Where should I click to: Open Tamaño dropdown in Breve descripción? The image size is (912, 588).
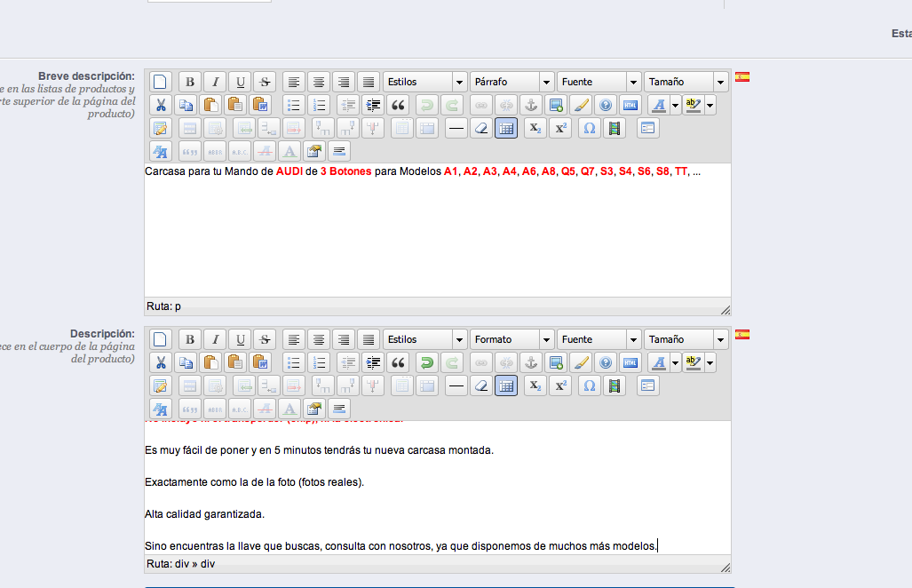click(x=687, y=82)
